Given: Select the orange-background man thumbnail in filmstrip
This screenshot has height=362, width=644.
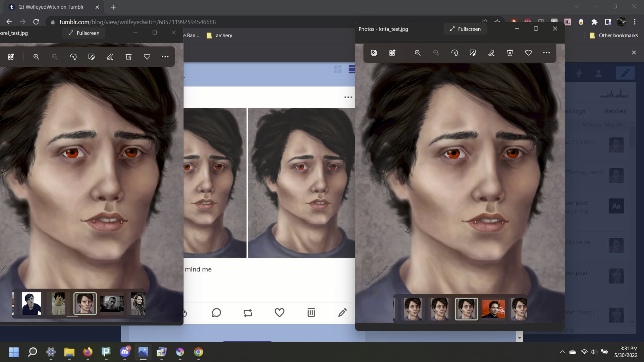Looking at the screenshot, I should 493,309.
